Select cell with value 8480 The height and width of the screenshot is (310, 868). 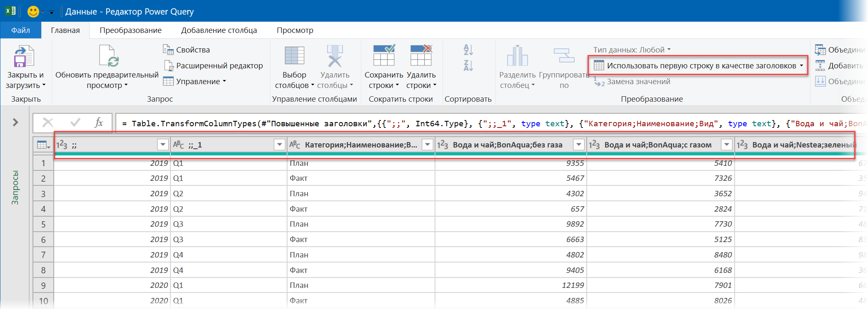click(660, 255)
